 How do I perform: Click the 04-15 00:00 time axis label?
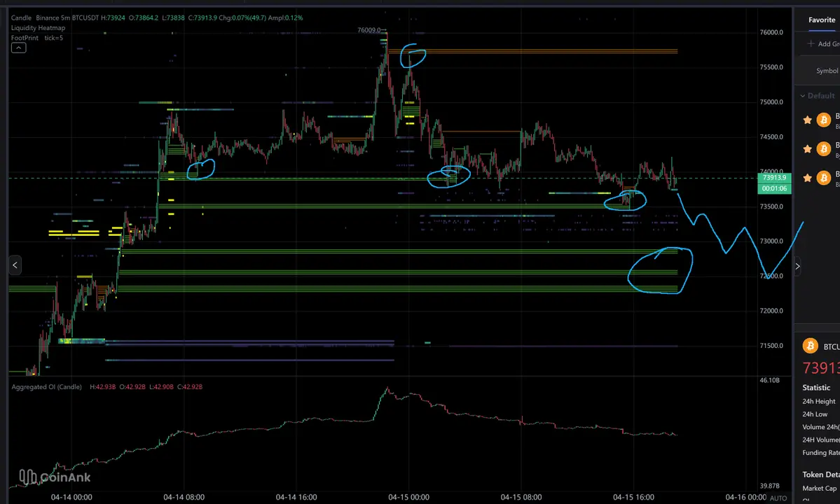pos(408,497)
